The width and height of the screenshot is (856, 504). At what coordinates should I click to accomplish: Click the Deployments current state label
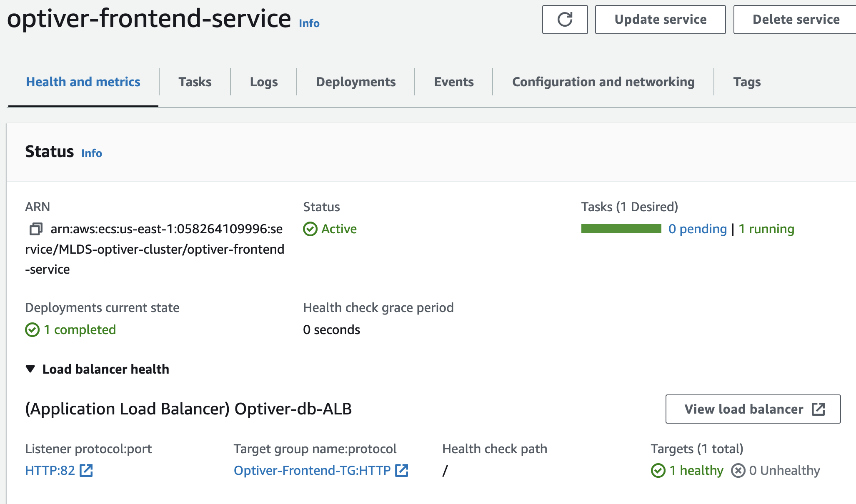click(102, 307)
